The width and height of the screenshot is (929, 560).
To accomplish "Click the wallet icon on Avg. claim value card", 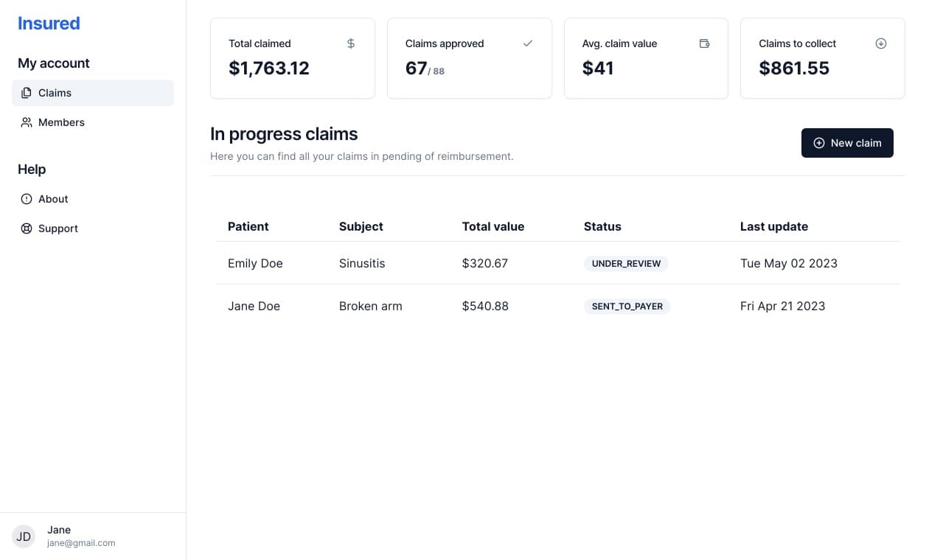I will (x=704, y=43).
